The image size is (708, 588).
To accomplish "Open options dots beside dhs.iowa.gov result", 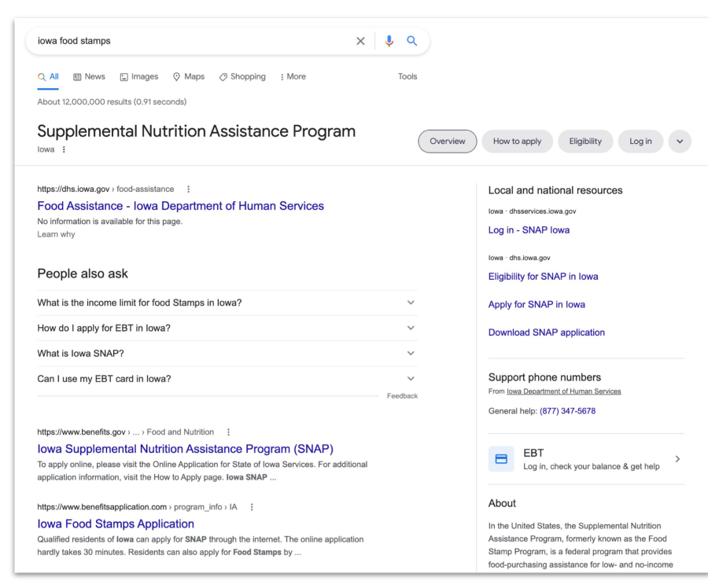I will (x=188, y=189).
